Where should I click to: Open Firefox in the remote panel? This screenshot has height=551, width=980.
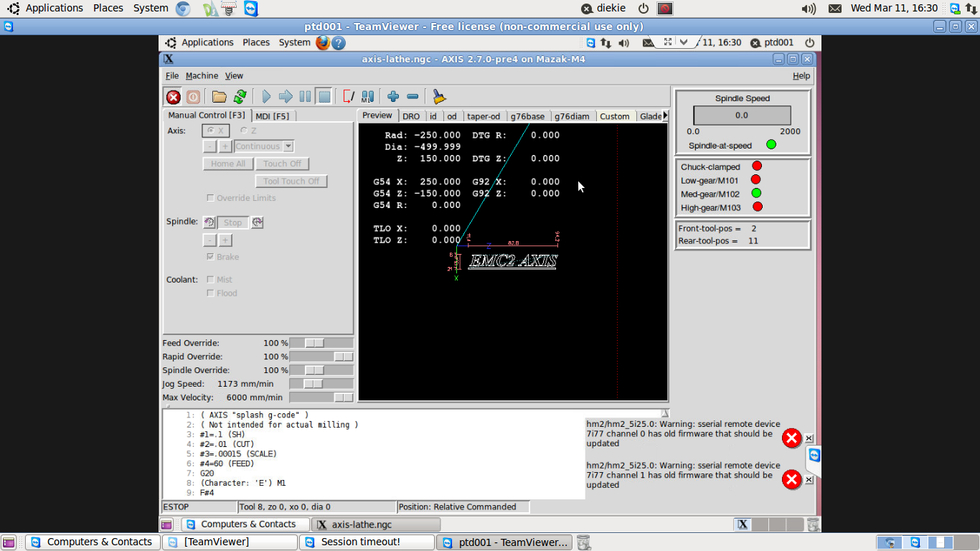point(323,42)
